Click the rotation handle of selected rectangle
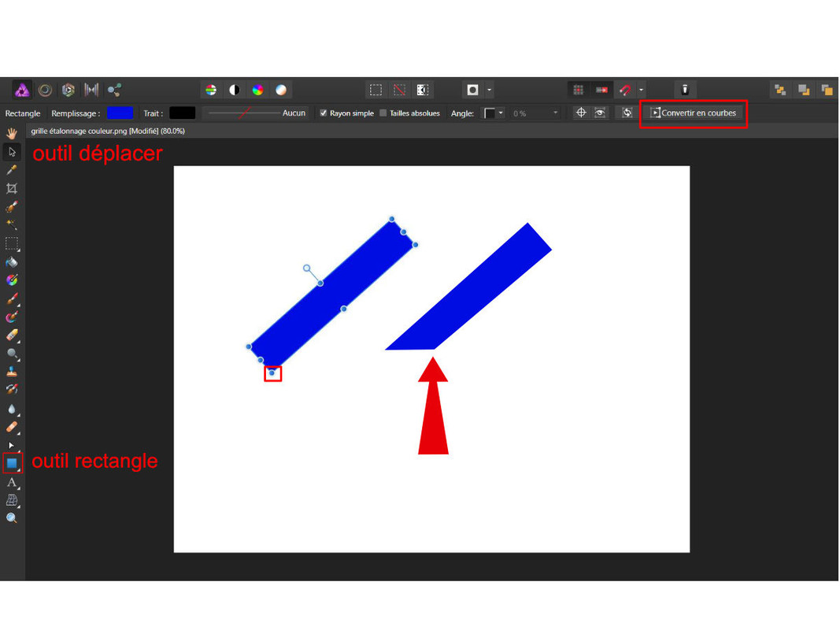Viewport: 840px width, 630px height. point(306,268)
